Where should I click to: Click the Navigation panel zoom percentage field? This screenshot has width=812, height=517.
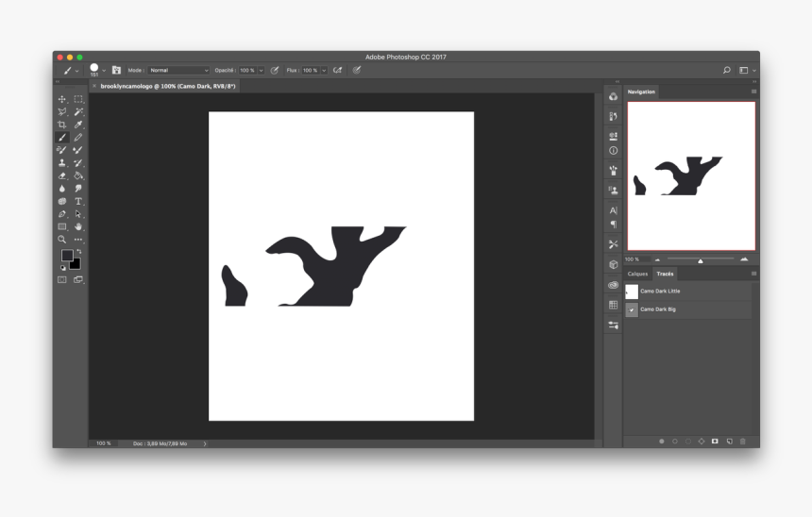click(x=633, y=259)
